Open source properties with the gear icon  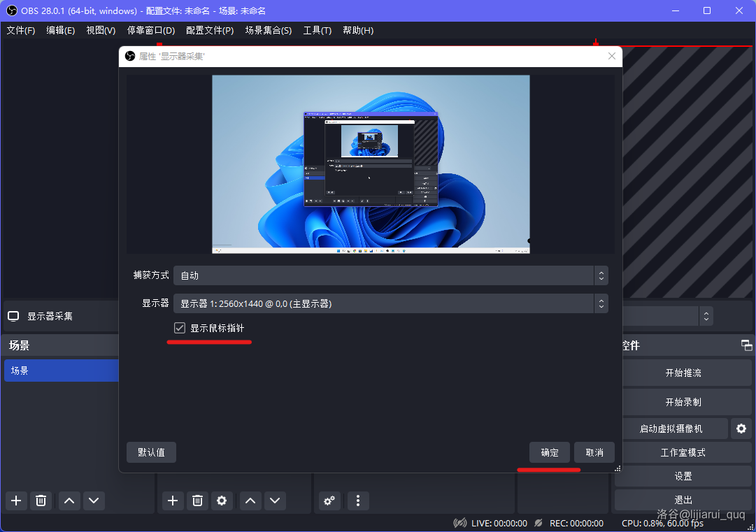pyautogui.click(x=222, y=501)
